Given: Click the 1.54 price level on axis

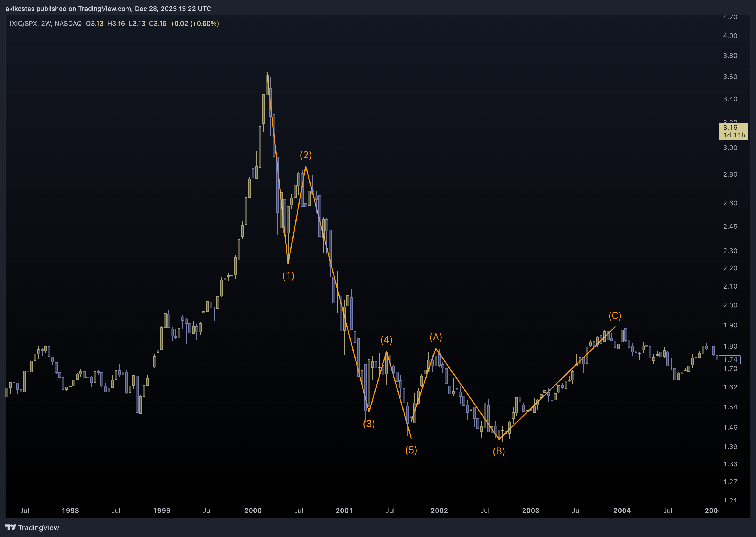Looking at the screenshot, I should point(730,407).
